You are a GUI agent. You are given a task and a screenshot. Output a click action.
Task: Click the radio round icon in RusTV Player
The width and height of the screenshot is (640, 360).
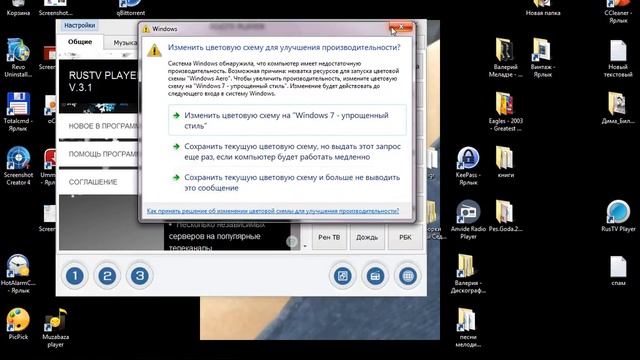[375, 276]
